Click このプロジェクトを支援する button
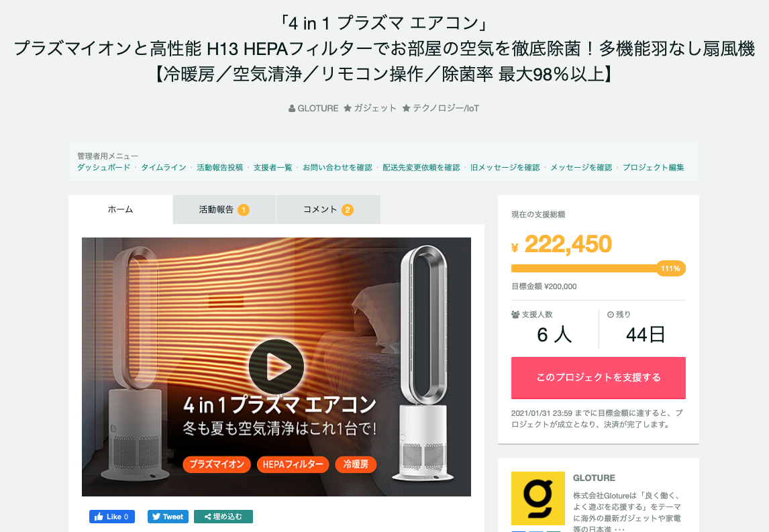The width and height of the screenshot is (769, 532). pos(599,378)
